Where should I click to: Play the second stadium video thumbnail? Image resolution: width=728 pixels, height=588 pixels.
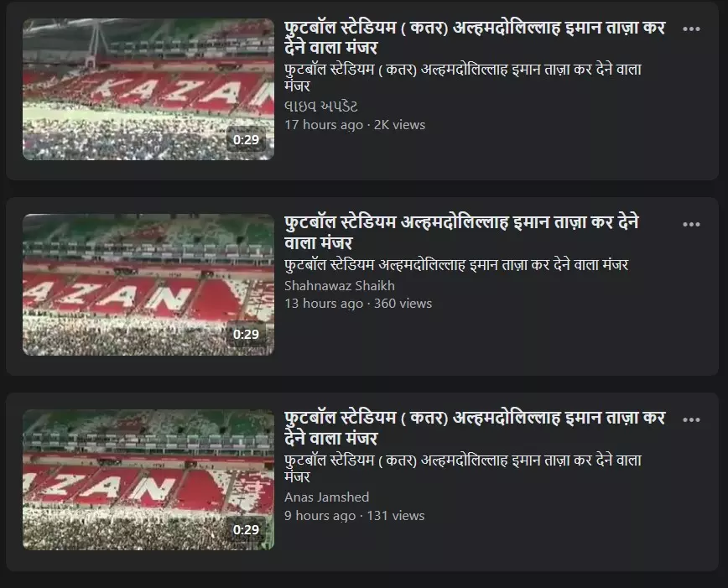click(x=148, y=284)
